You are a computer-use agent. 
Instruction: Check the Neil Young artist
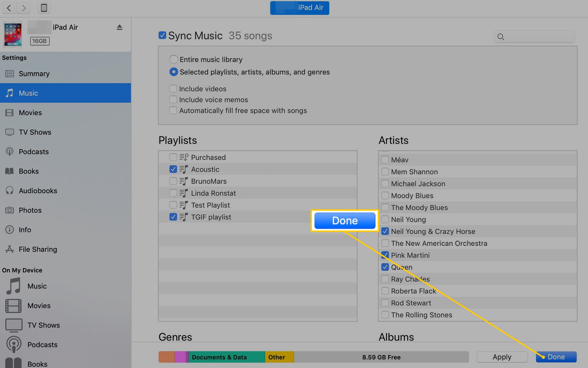385,219
